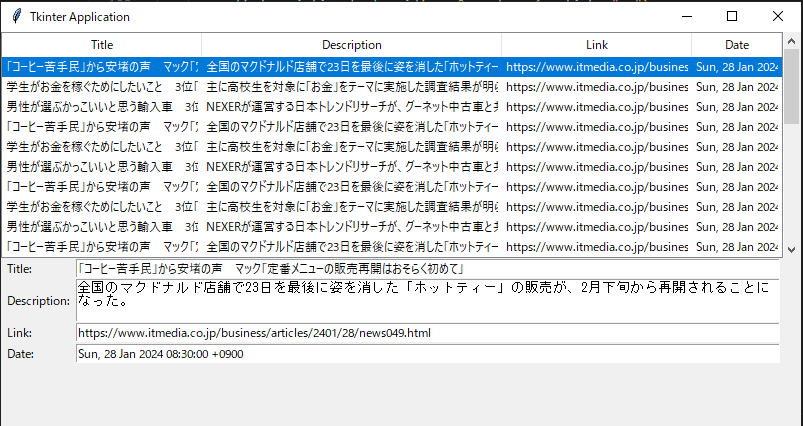Select the highlighted first row in the table
Viewport: 803px width, 426px height.
point(350,67)
